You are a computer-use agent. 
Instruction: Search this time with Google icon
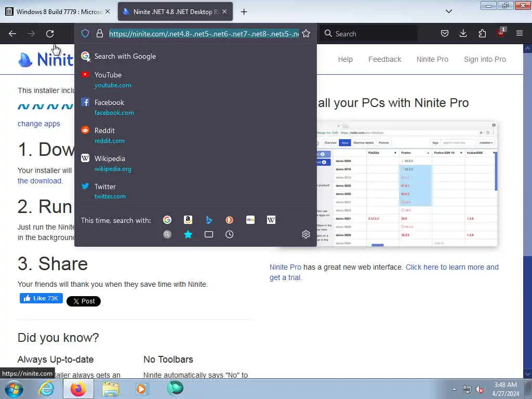(167, 220)
